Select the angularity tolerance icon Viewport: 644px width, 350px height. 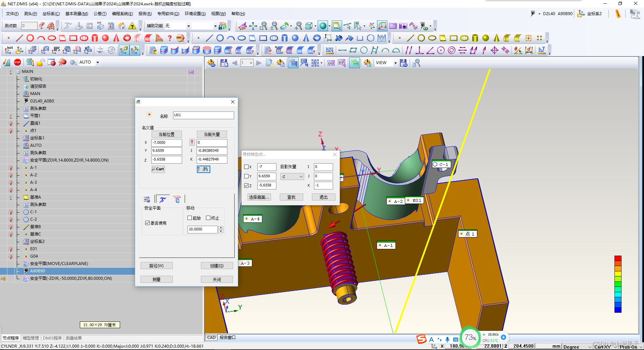pos(430,50)
